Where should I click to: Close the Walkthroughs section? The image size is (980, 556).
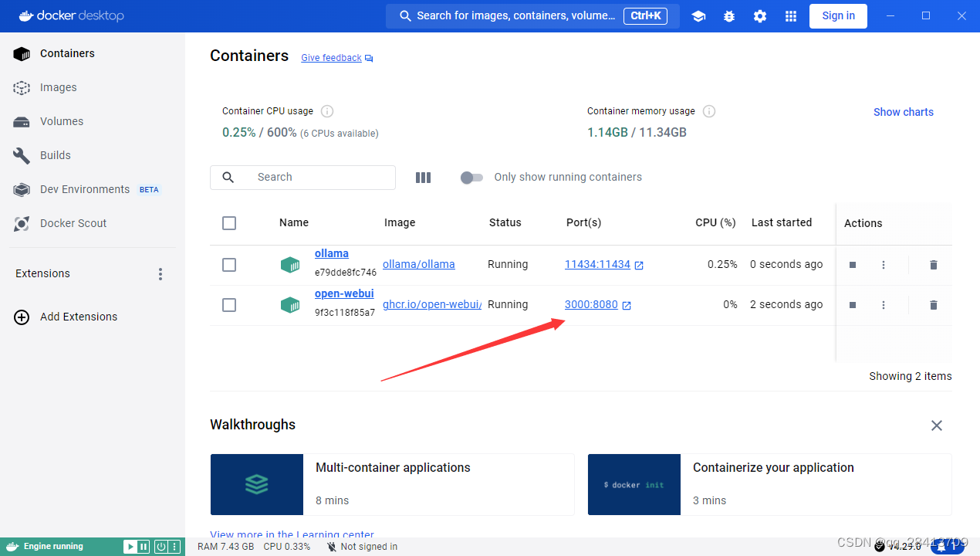tap(937, 425)
